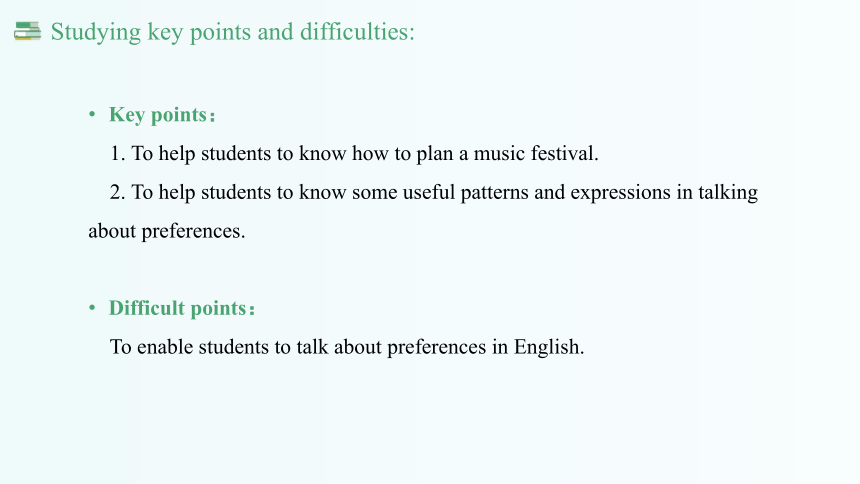Click the word 'patterns' in point two
This screenshot has width=860, height=484.
(x=494, y=193)
